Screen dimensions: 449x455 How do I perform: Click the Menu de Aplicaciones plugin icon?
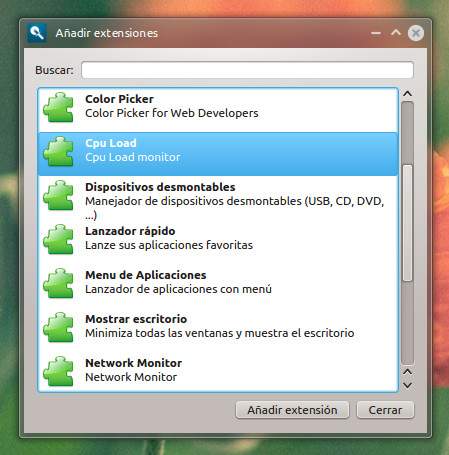click(58, 283)
